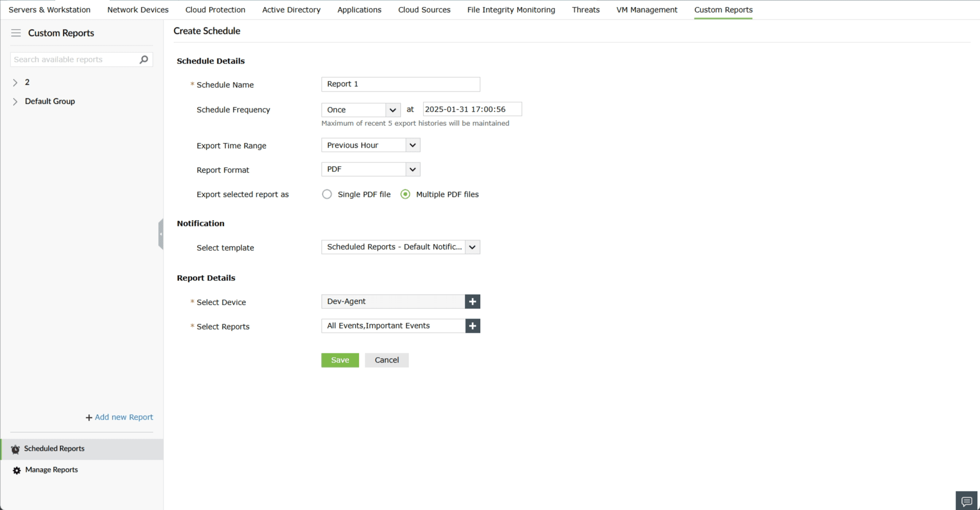Click the Notification section heading
980x510 pixels.
(x=201, y=224)
